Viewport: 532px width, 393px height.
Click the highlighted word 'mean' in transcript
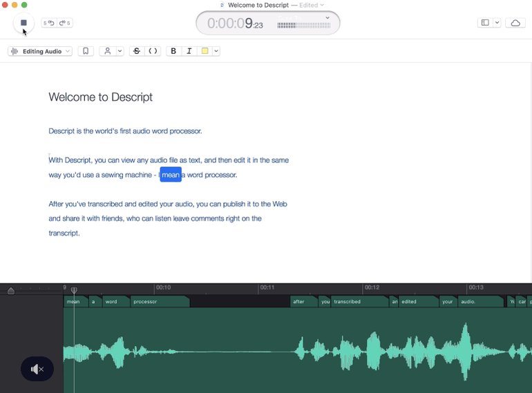[x=171, y=175]
